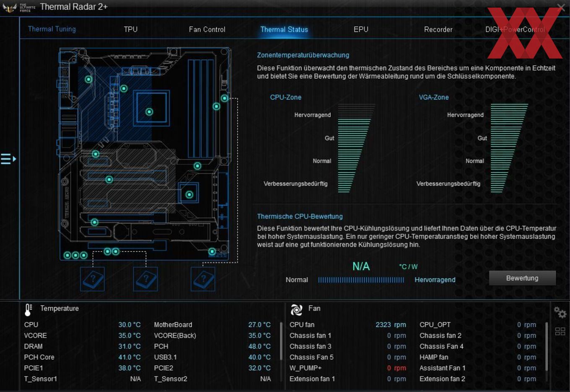The height and width of the screenshot is (392, 570).
Task: Select the VCORE temperature row
Action: pyautogui.click(x=82, y=335)
